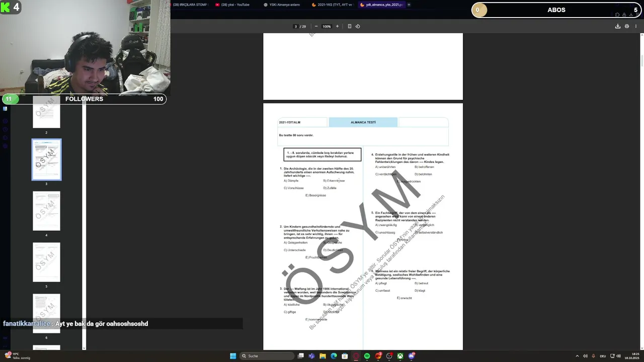This screenshot has width=644, height=362.
Task: Click the microphone icon in system tray
Action: tap(594, 356)
